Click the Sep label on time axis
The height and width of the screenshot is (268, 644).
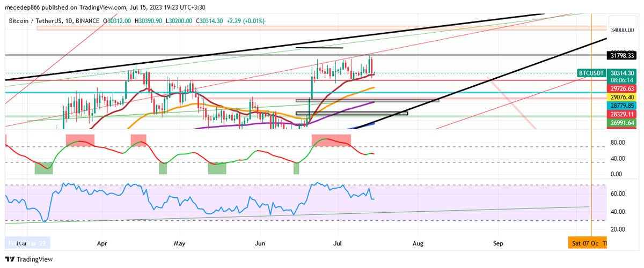pyautogui.click(x=498, y=243)
